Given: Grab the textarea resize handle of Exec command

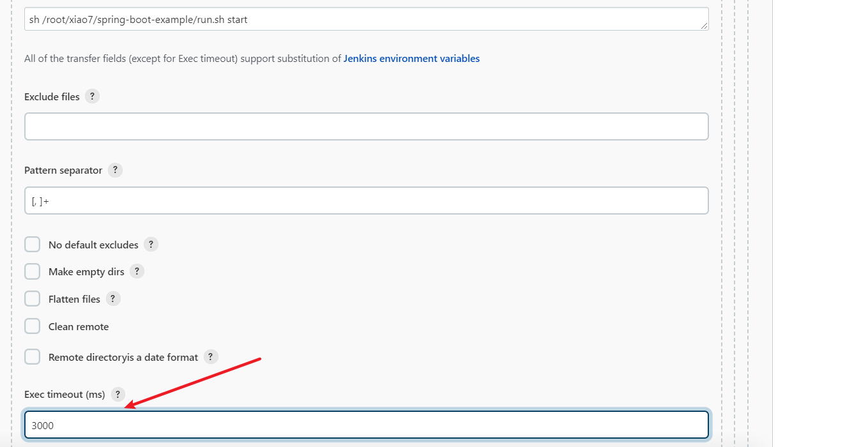Looking at the screenshot, I should tap(704, 26).
